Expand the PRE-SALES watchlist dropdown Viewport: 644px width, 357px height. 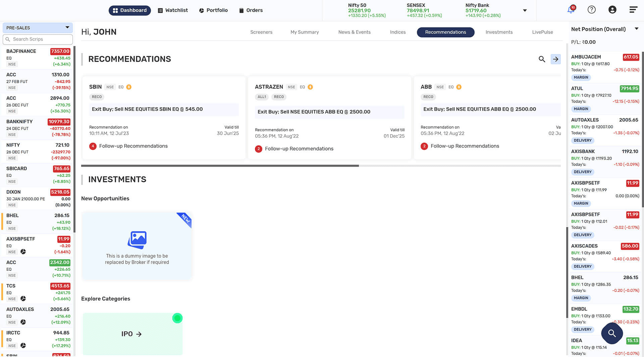pyautogui.click(x=38, y=28)
